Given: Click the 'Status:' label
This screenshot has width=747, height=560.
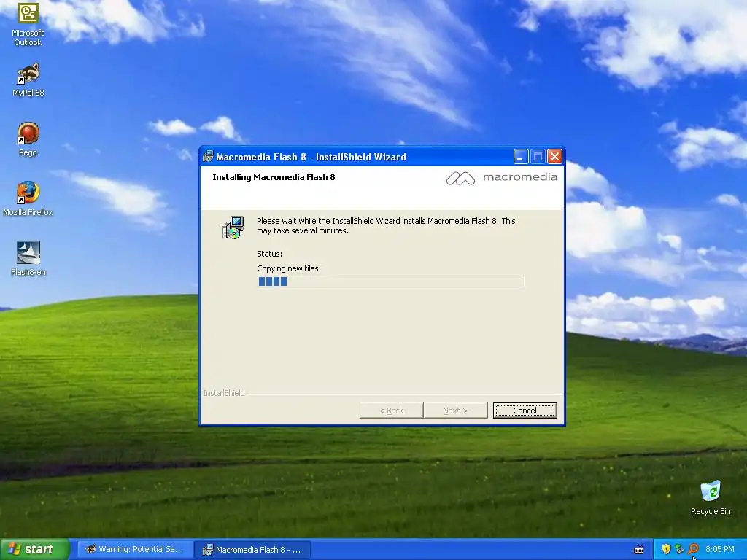Looking at the screenshot, I should (269, 254).
